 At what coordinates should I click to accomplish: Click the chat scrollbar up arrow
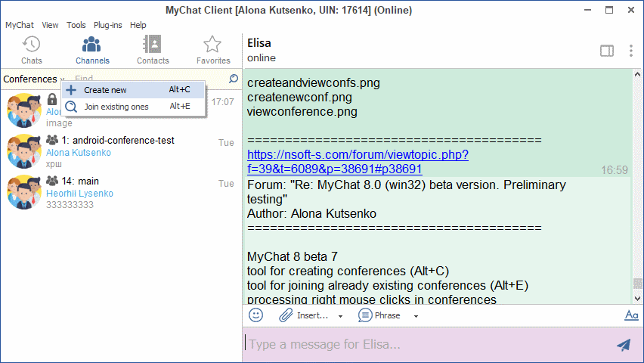[x=637, y=74]
